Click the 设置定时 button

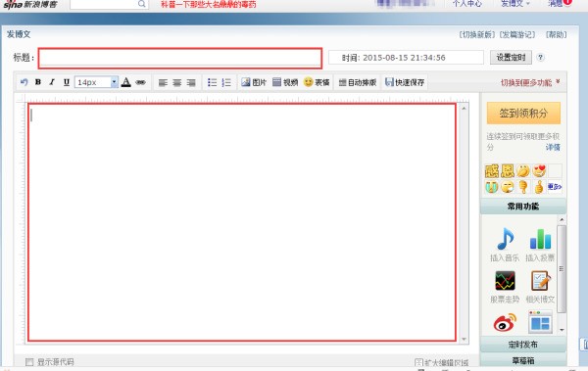pyautogui.click(x=511, y=58)
